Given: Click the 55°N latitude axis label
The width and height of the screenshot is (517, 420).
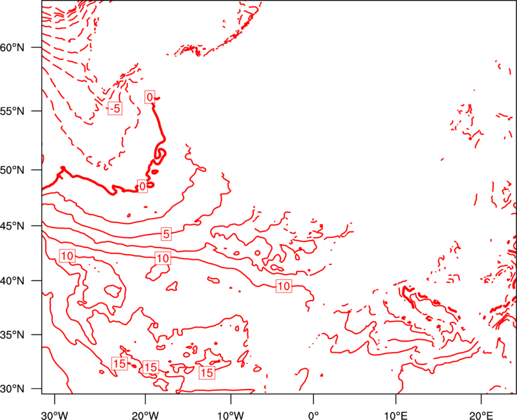Looking at the screenshot, I should click(12, 110).
